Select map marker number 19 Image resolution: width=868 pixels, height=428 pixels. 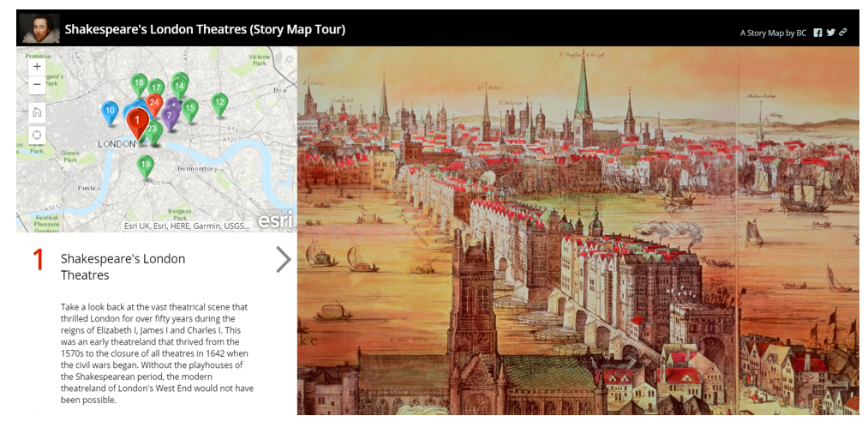coord(146,165)
